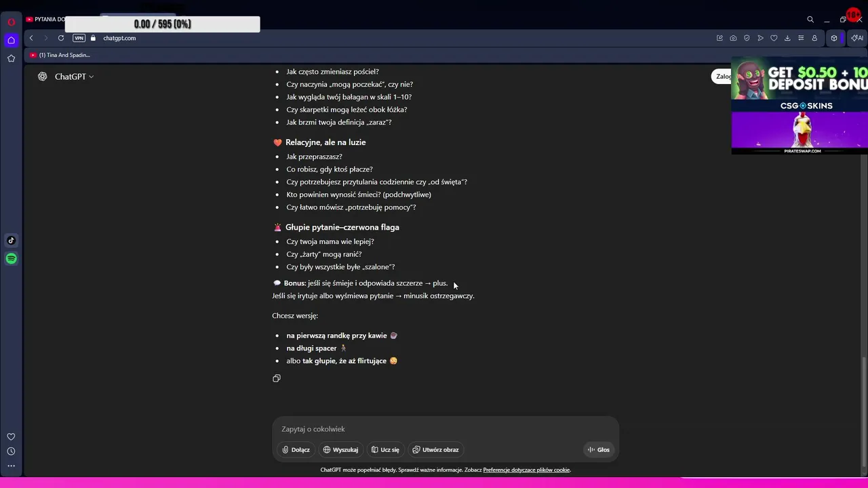Open the sidebar heart (pinboards) icon
Screen dimensions: 868x488
coord(11,436)
